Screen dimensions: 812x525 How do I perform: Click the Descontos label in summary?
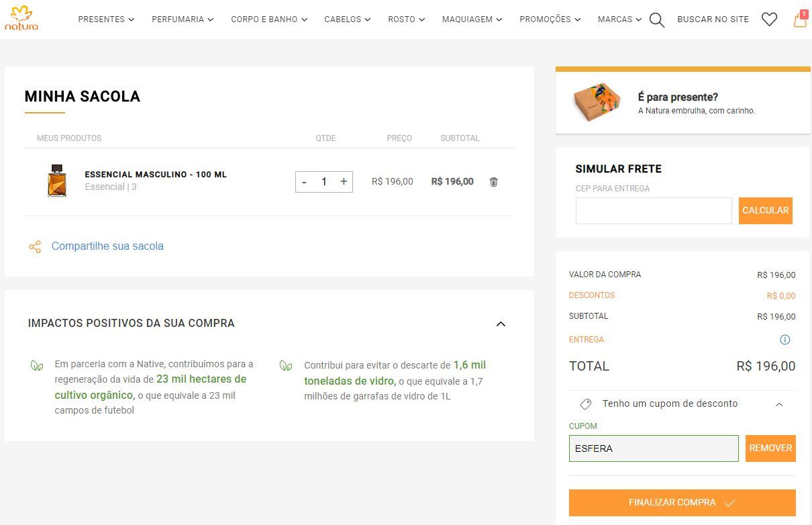pos(592,295)
